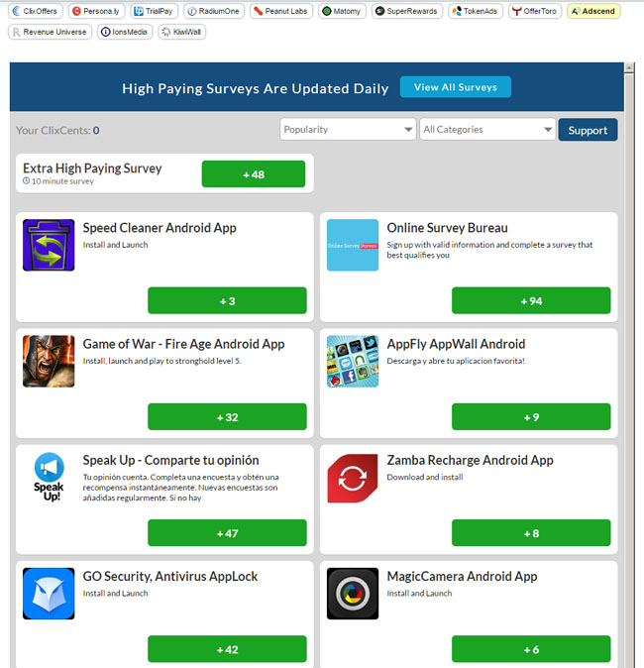Open the AppFly AppWall Android title
The height and width of the screenshot is (668, 644).
click(x=456, y=344)
